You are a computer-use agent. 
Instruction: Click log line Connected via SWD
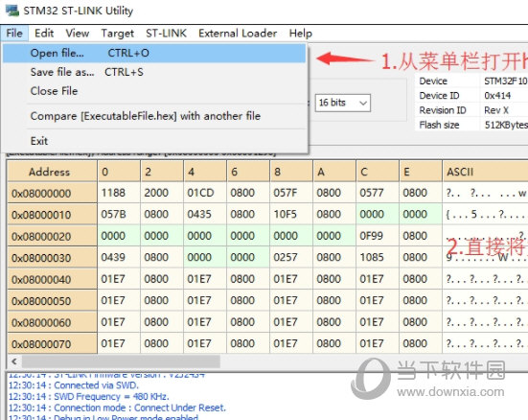click(74, 385)
